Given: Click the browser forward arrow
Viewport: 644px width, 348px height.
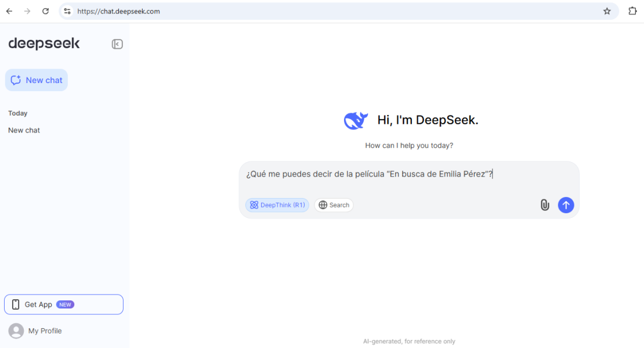Looking at the screenshot, I should click(x=27, y=11).
